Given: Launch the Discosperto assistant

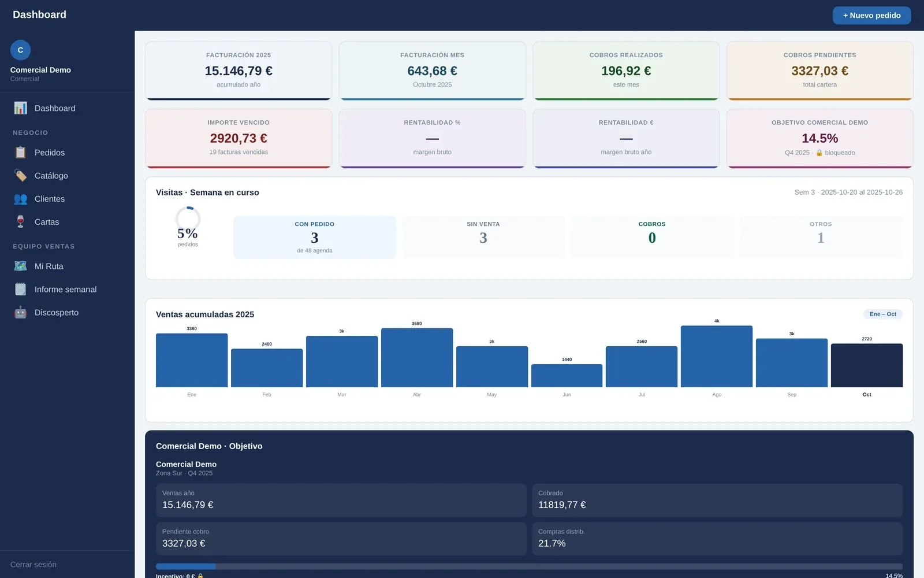Looking at the screenshot, I should (67, 312).
